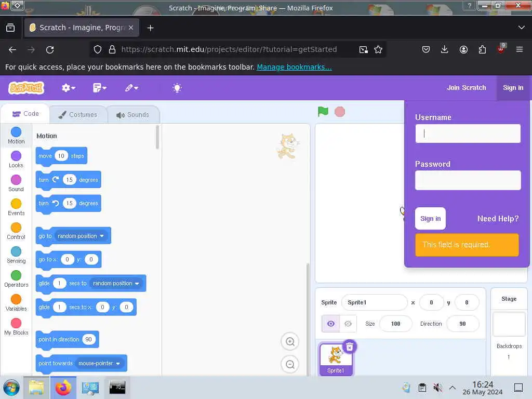Viewport: 532px width, 399px height.
Task: Bookmark this page with star icon
Action: (x=378, y=49)
